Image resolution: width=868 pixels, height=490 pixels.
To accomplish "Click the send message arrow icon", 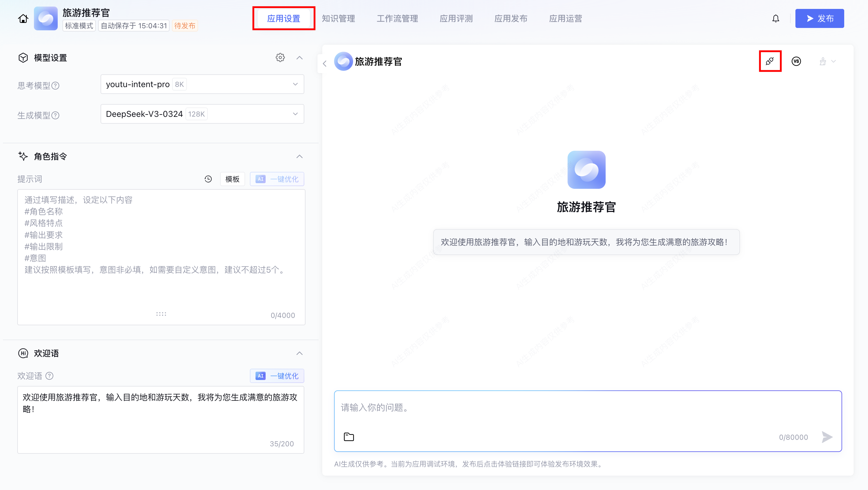I will pyautogui.click(x=827, y=437).
